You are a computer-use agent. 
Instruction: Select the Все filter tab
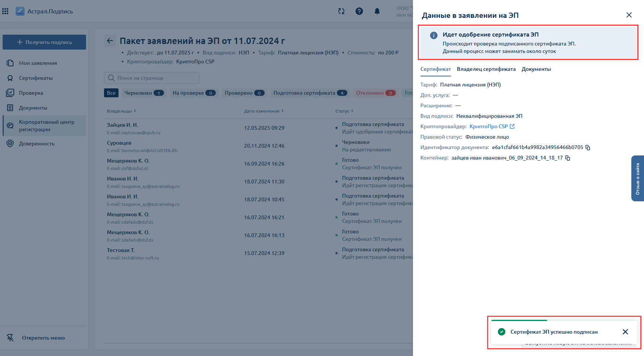pos(111,93)
